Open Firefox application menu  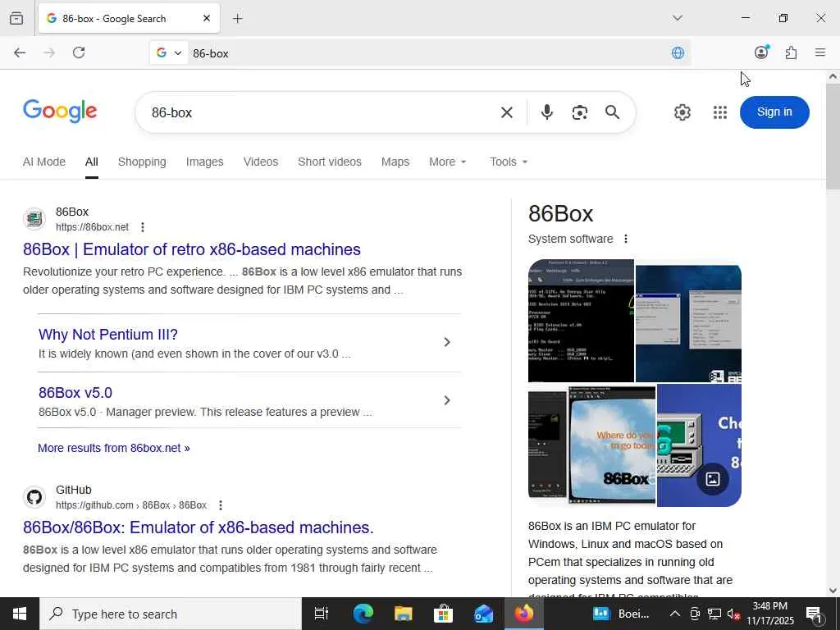(820, 52)
